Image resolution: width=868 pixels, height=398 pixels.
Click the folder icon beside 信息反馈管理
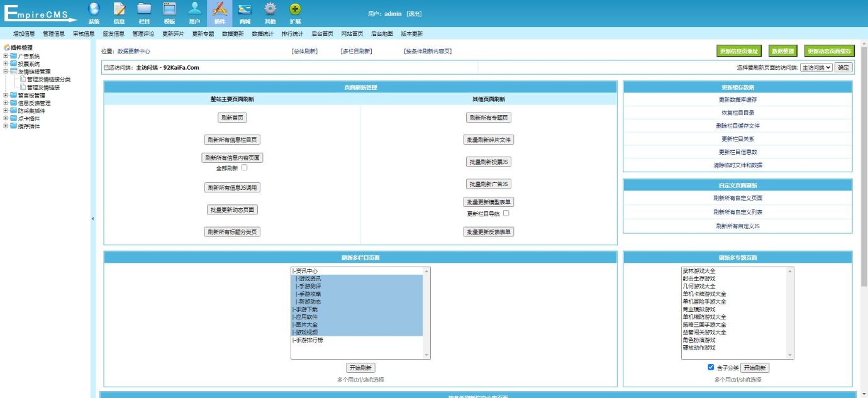tap(14, 103)
